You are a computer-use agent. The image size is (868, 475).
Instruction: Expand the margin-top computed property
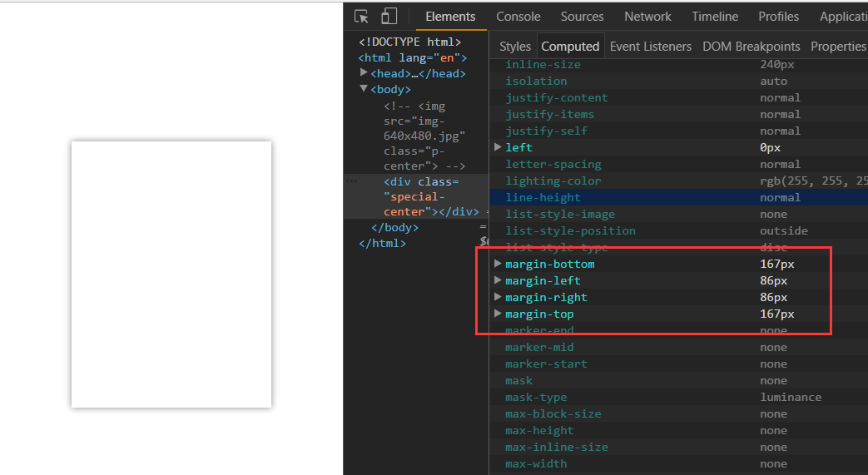click(x=498, y=314)
